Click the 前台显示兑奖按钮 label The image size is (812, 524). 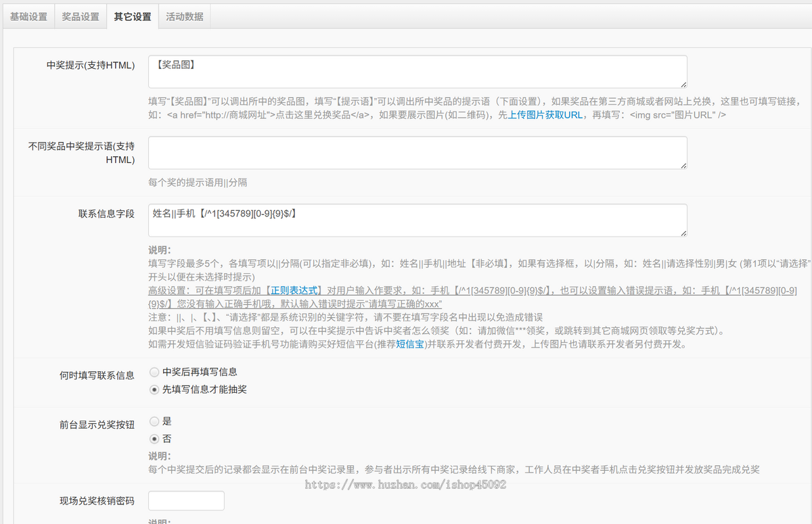97,425
